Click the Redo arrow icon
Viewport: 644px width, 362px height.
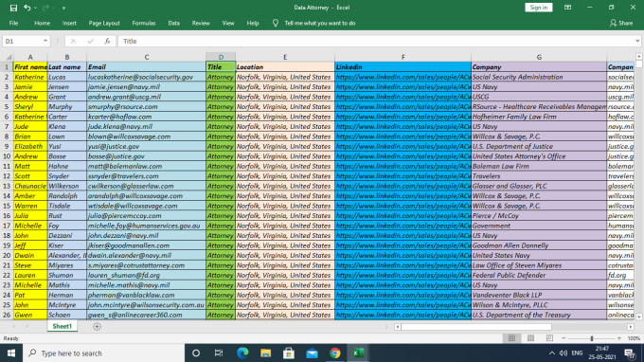tap(45, 8)
